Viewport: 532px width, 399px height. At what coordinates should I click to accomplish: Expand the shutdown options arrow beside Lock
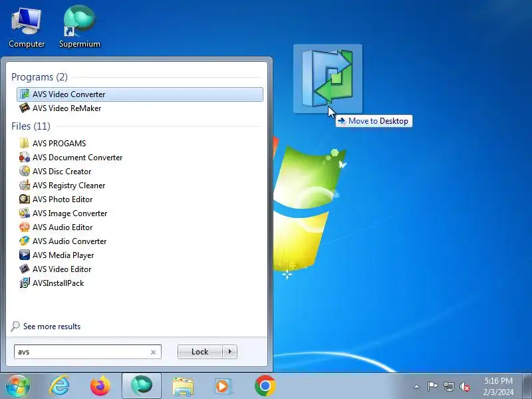coord(230,352)
